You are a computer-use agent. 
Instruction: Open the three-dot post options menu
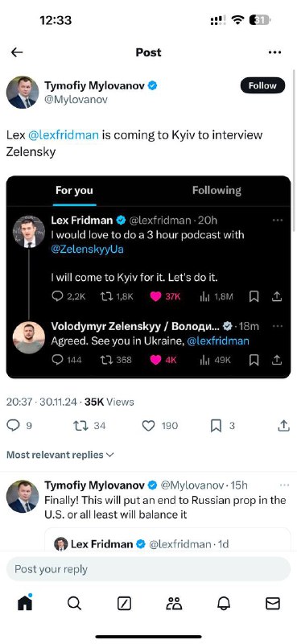point(274,52)
